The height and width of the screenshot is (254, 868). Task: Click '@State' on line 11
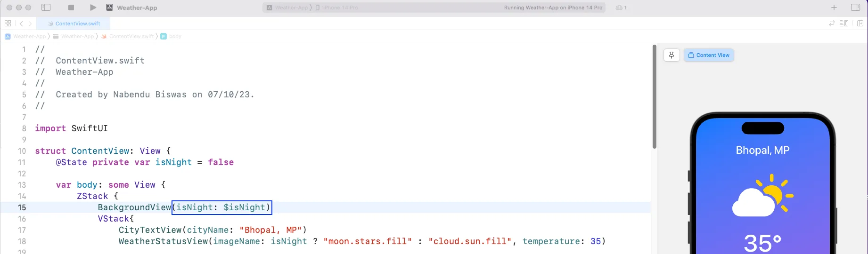pos(72,162)
